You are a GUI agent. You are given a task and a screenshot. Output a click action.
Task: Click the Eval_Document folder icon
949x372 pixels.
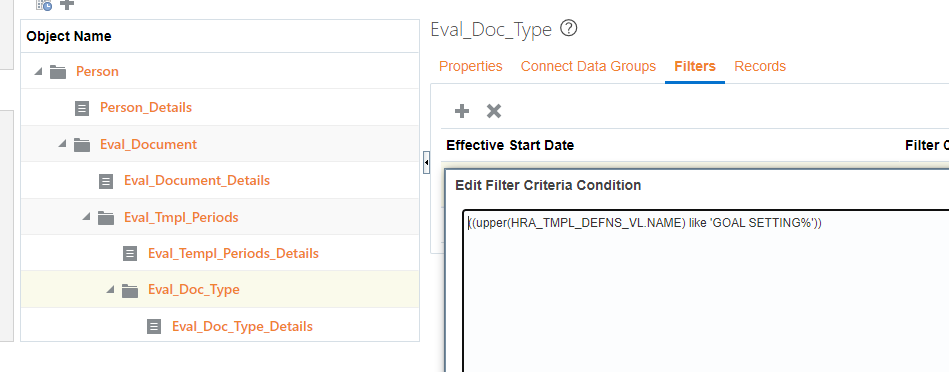click(82, 145)
